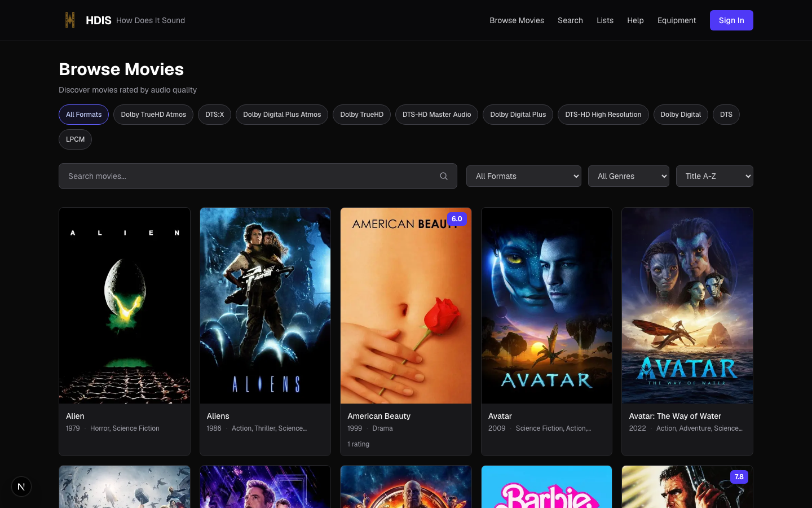
Task: Open the Barbie poster
Action: click(x=546, y=487)
